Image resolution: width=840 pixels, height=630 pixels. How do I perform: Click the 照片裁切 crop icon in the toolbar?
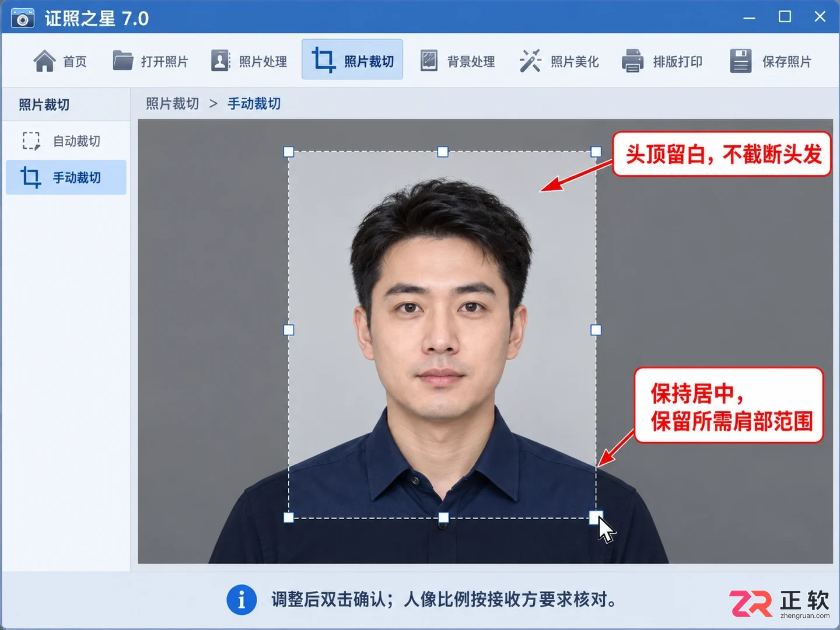click(323, 60)
